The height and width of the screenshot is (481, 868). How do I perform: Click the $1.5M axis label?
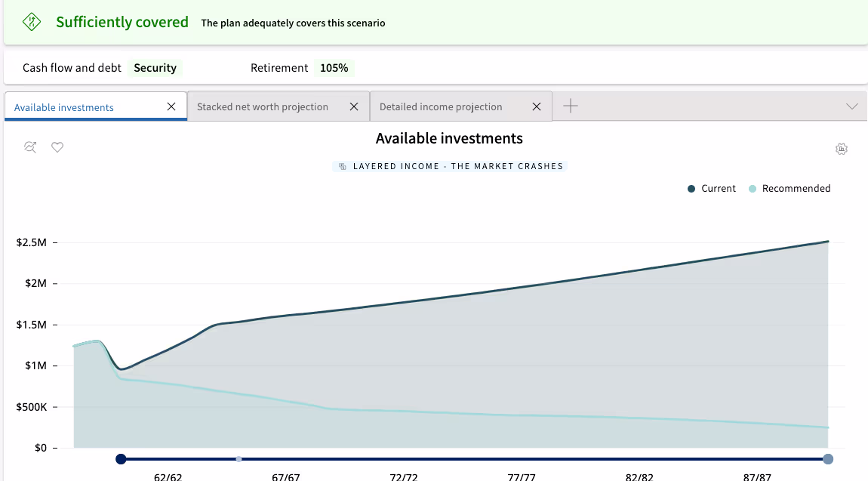point(32,325)
